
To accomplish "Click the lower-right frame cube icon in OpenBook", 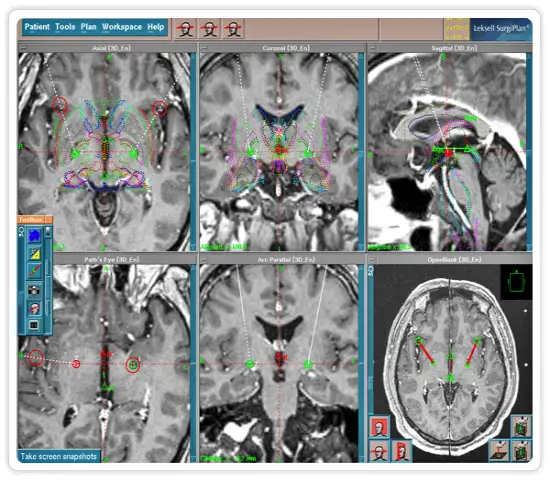I will pyautogui.click(x=522, y=451).
